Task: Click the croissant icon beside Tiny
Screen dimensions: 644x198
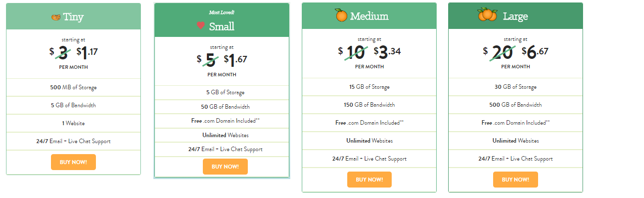Action: point(55,17)
